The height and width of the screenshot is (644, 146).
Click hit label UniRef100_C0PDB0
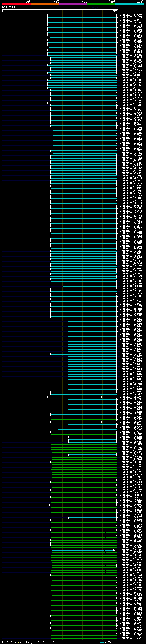click(131, 48)
